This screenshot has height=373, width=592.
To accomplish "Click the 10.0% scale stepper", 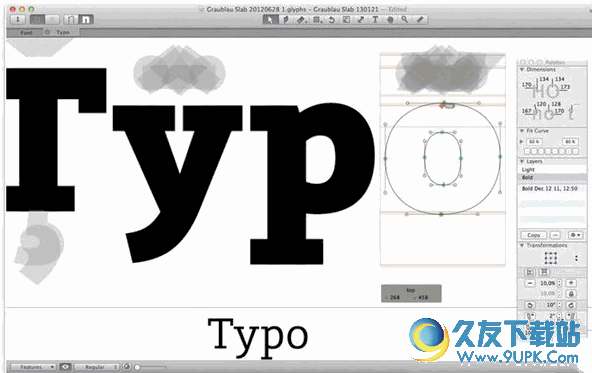I will click(x=560, y=283).
